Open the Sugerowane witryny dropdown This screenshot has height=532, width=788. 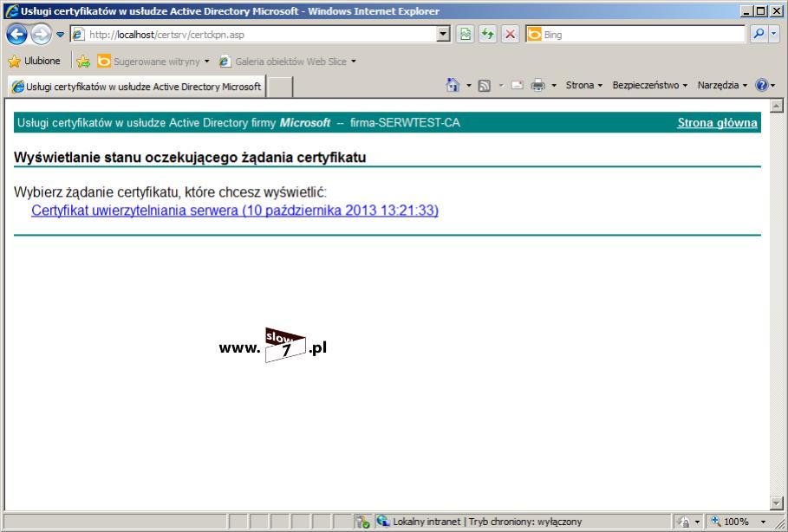point(153,62)
